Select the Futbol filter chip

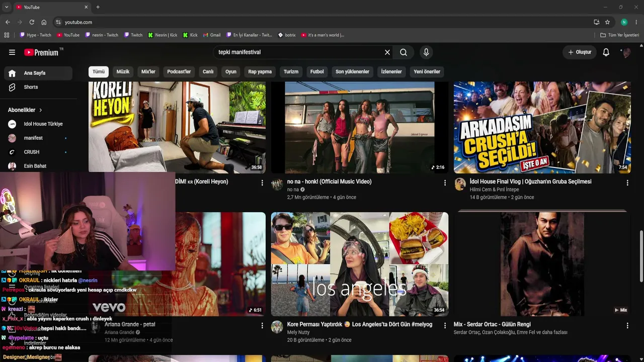pos(317,71)
